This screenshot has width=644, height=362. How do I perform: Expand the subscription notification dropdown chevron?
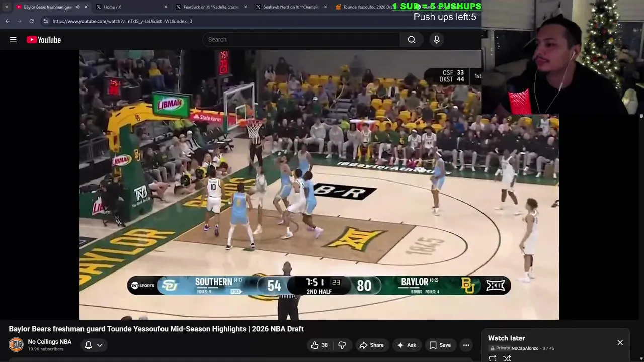point(100,345)
